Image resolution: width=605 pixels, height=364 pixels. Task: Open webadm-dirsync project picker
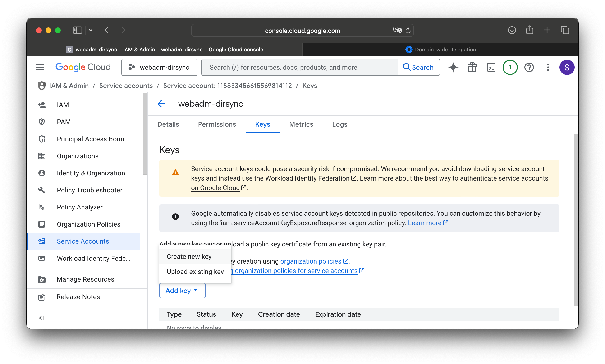(x=159, y=67)
